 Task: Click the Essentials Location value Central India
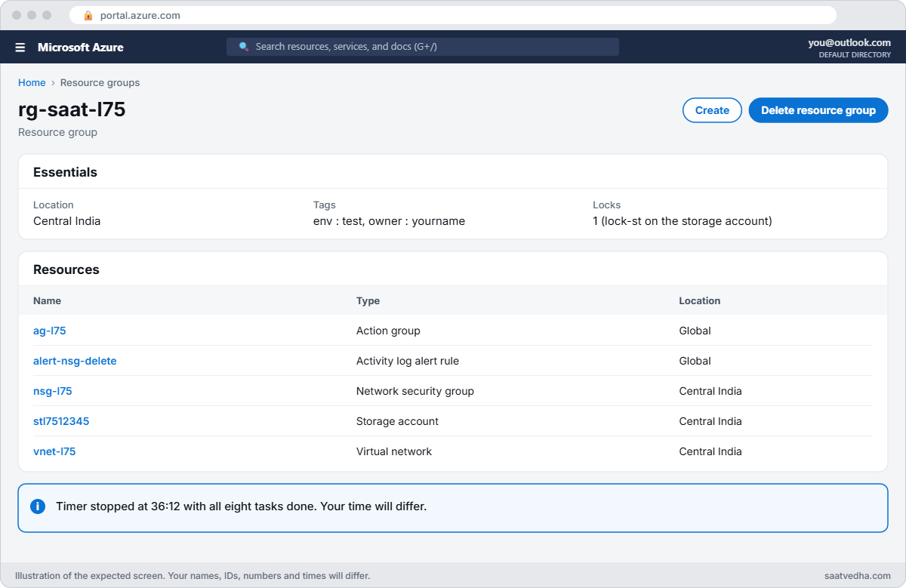(66, 221)
